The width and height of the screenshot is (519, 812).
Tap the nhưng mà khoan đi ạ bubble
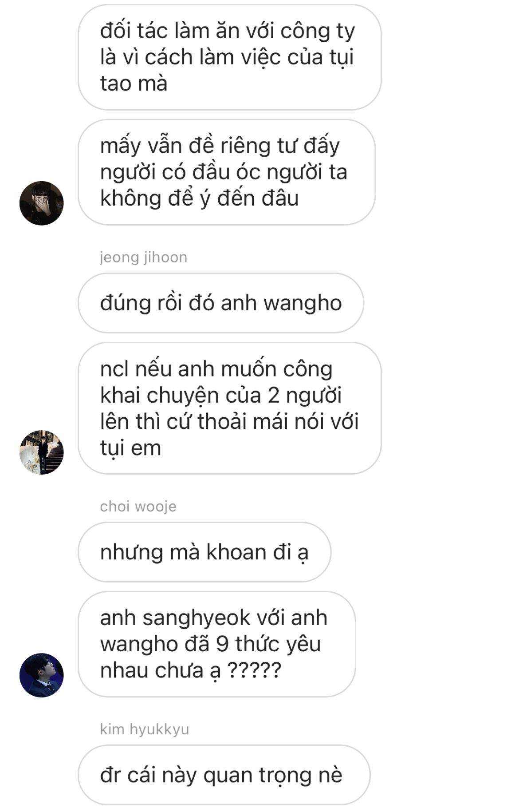[x=204, y=552]
